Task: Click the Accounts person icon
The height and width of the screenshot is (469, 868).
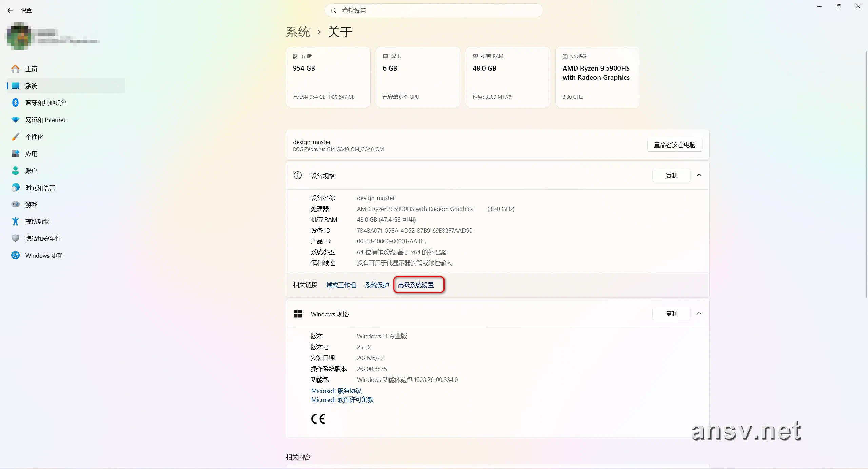Action: 15,171
